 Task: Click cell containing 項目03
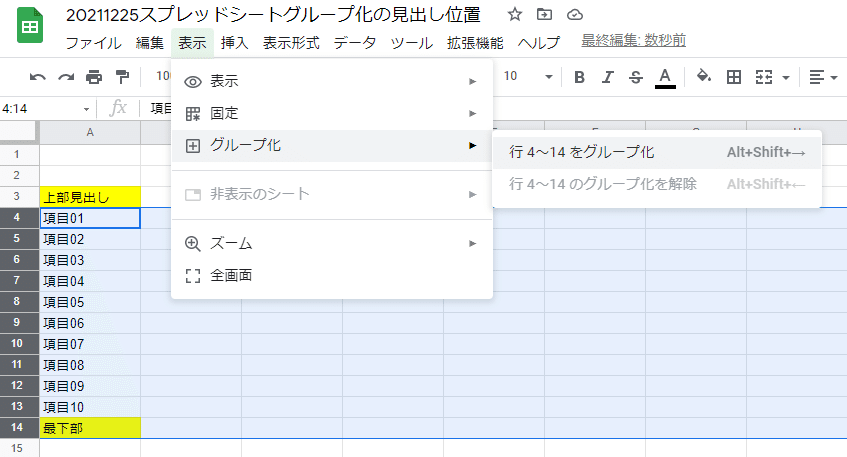point(90,260)
